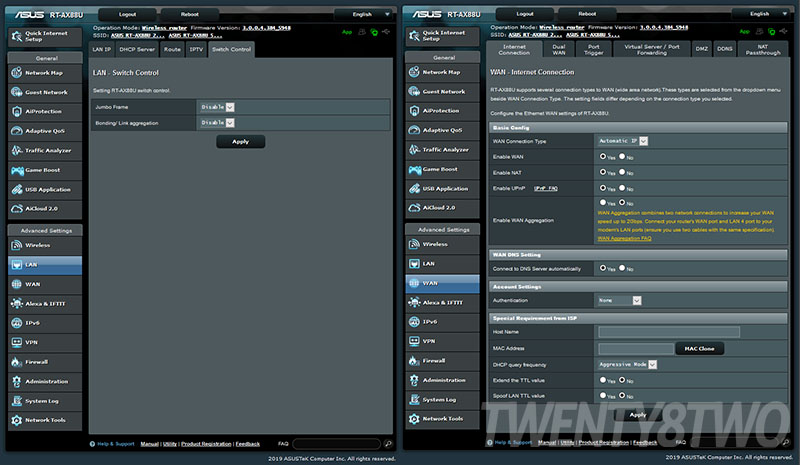Click MAC Clone button
This screenshot has width=800, height=465.
pyautogui.click(x=699, y=349)
